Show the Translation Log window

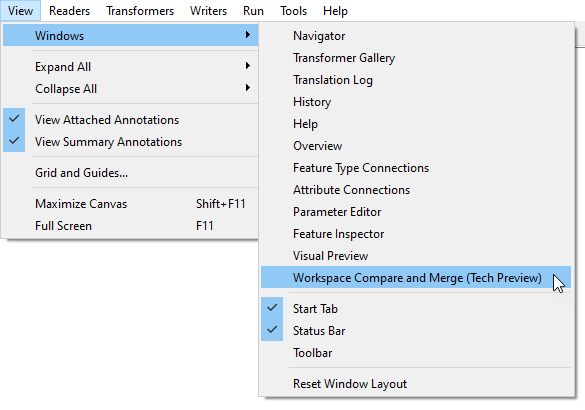click(416, 79)
